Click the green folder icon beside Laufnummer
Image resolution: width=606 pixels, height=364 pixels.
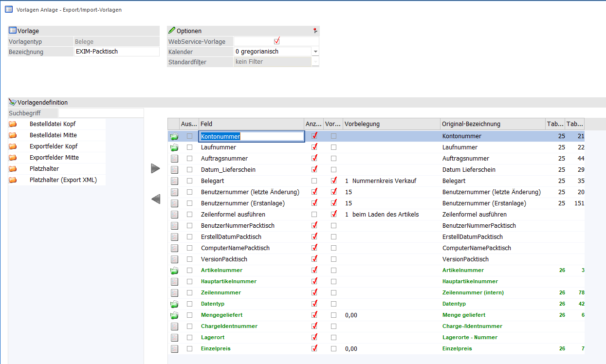[174, 147]
